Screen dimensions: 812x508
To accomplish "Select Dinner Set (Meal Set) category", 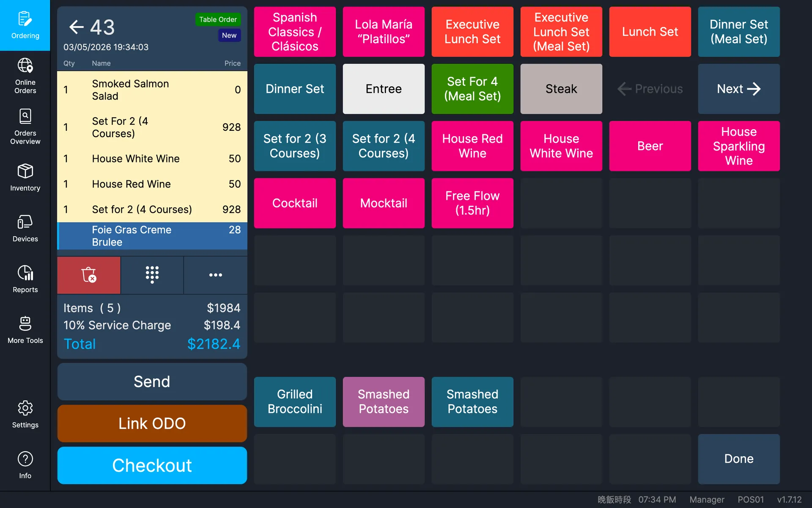I will [x=739, y=32].
